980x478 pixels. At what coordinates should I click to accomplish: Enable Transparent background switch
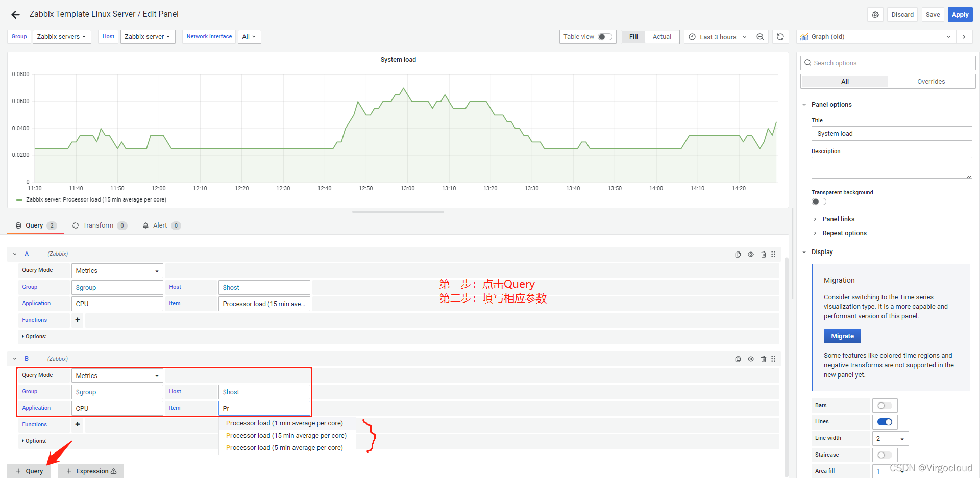pos(819,202)
